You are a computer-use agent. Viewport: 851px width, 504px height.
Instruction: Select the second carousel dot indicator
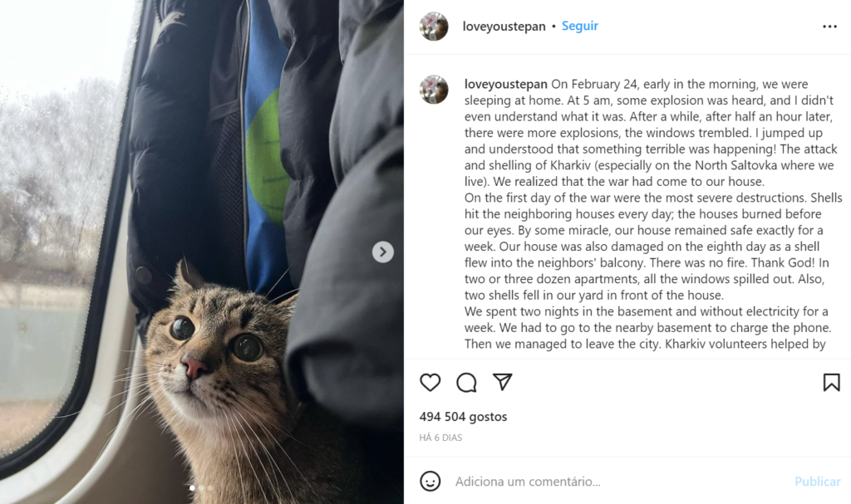201,487
